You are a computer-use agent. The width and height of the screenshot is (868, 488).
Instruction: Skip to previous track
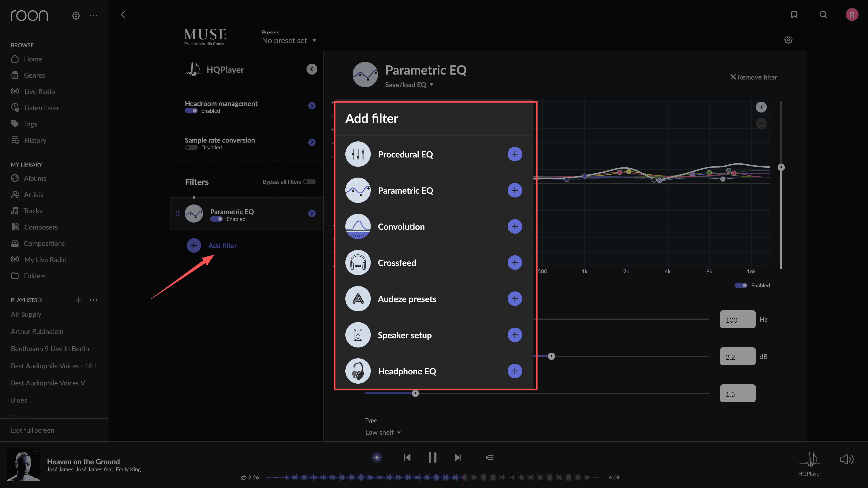[407, 457]
